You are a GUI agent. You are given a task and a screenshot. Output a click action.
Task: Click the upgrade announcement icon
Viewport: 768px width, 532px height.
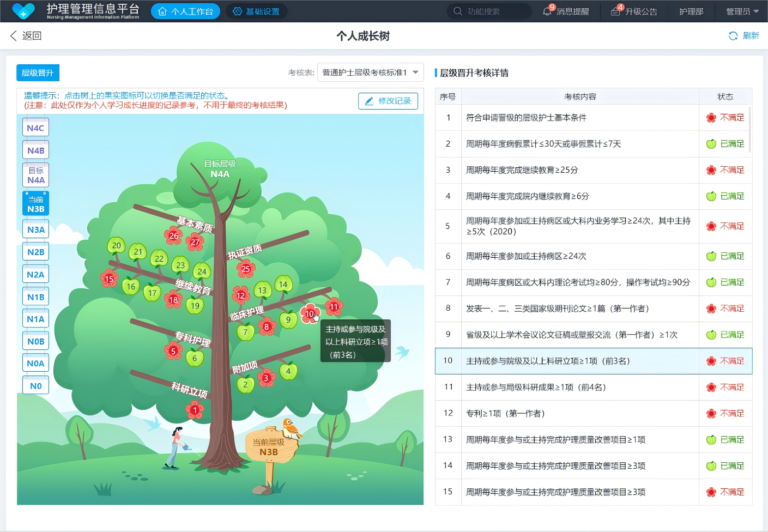pyautogui.click(x=615, y=11)
